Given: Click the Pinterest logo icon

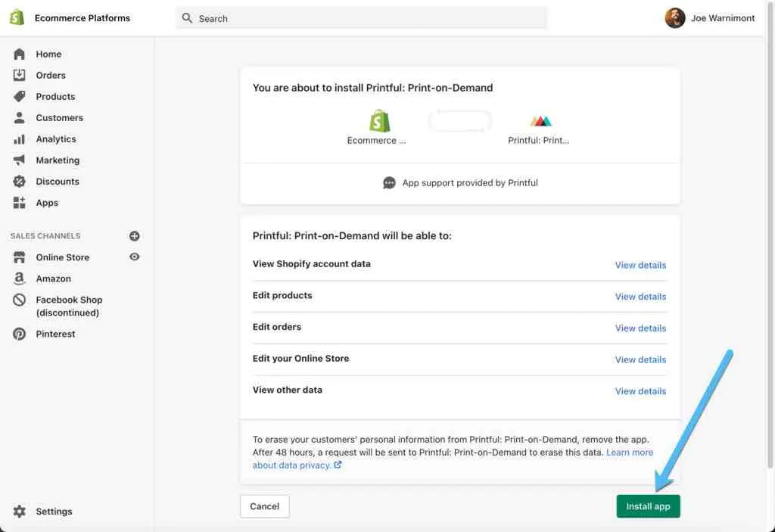Looking at the screenshot, I should tap(19, 334).
